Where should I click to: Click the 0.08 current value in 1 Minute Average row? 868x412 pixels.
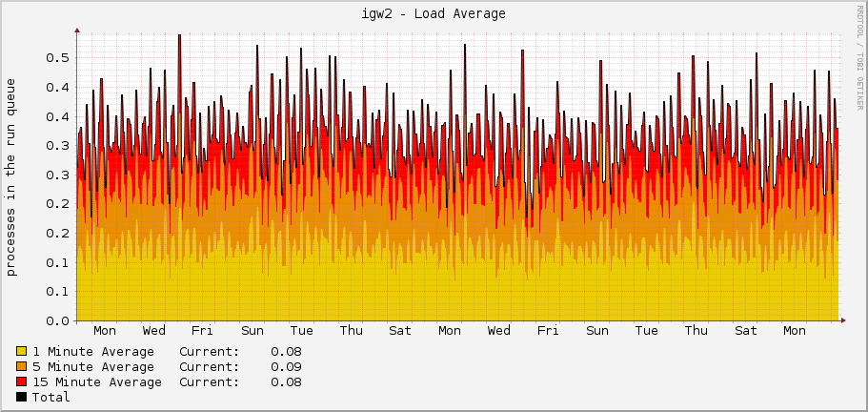click(x=286, y=352)
